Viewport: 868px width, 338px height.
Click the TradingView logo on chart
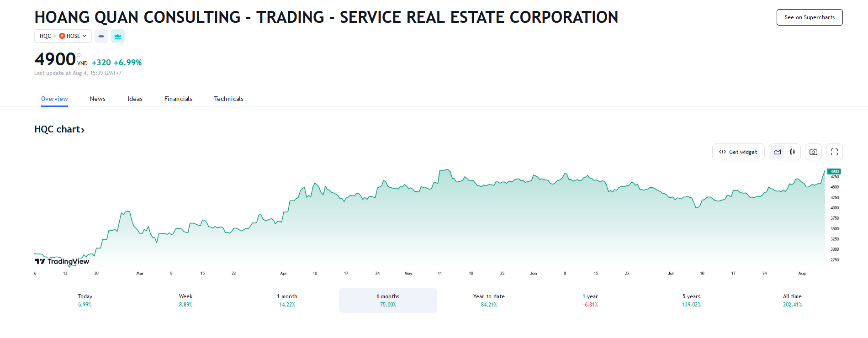[x=62, y=261]
